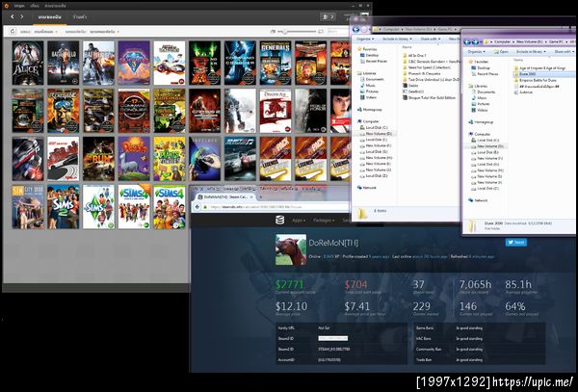Open the second filter dropdown in Origin
The height and width of the screenshot is (392, 578).
click(104, 32)
